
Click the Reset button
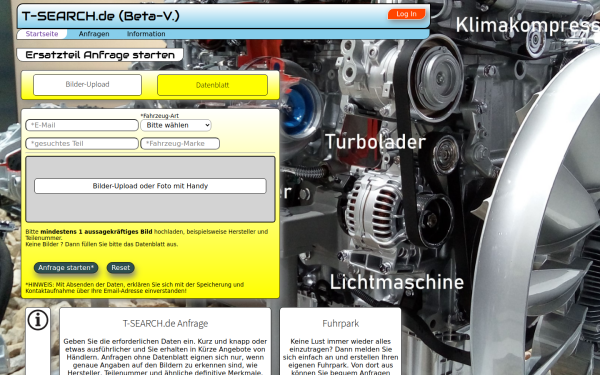(x=121, y=267)
